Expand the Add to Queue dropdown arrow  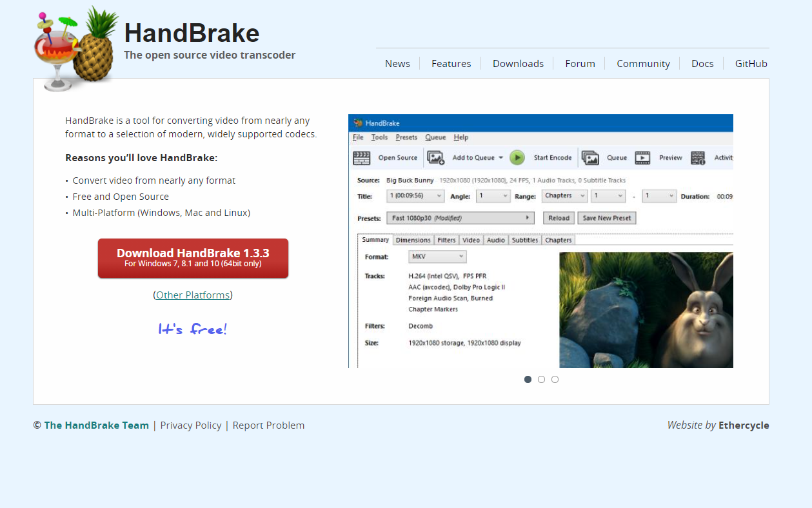coord(501,158)
